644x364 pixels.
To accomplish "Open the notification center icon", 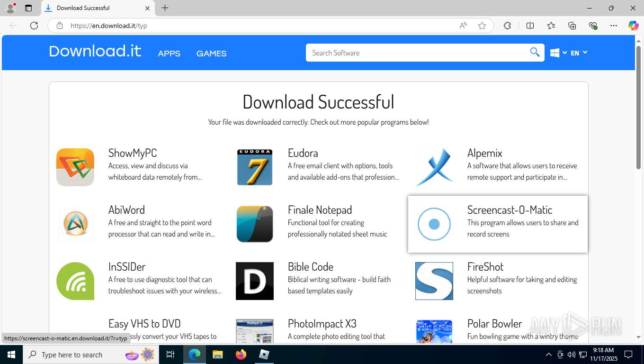I will [628, 355].
